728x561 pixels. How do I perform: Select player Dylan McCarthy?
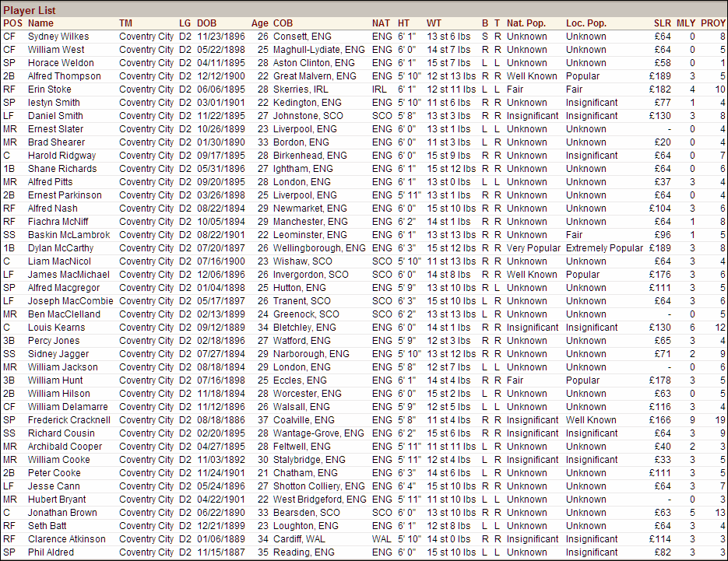[61, 248]
